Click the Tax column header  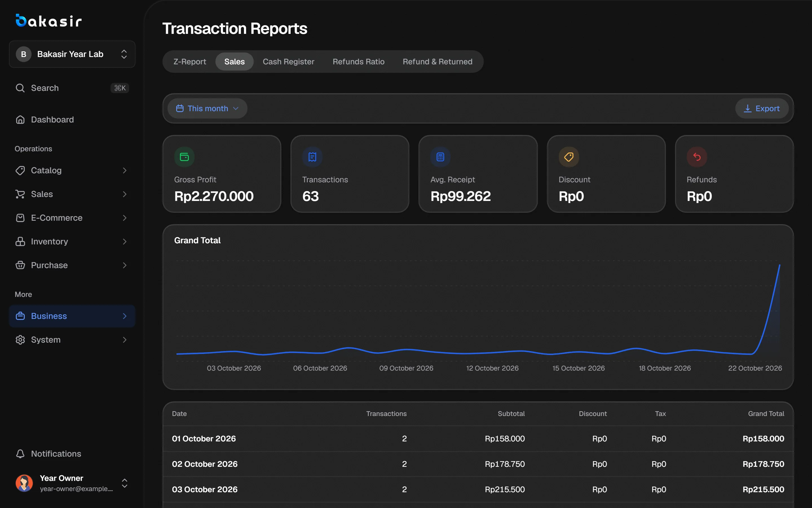pyautogui.click(x=660, y=413)
